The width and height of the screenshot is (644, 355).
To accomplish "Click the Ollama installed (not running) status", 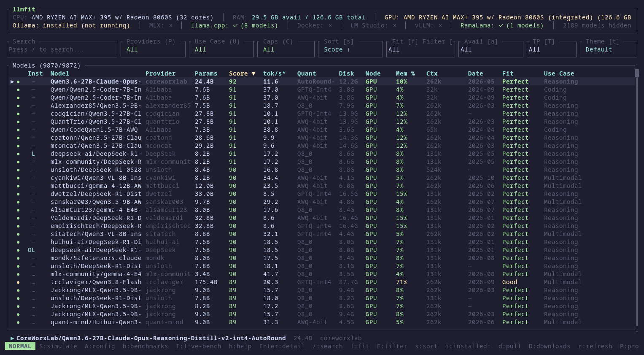I will click(x=71, y=25).
